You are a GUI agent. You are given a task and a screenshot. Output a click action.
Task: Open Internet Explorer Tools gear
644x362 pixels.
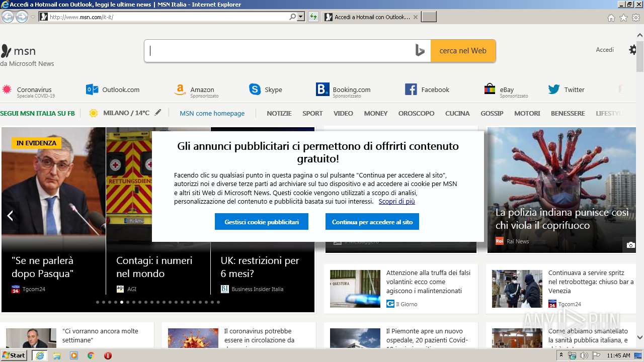(x=636, y=18)
